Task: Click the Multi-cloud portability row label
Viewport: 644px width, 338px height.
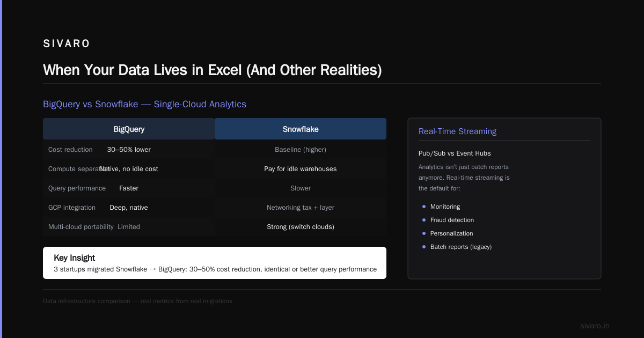Action: (x=80, y=227)
